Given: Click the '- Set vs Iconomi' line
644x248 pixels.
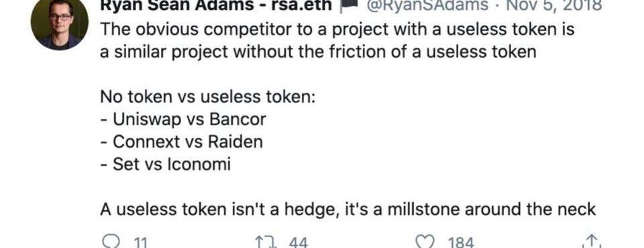Looking at the screenshot, I should tap(166, 165).
